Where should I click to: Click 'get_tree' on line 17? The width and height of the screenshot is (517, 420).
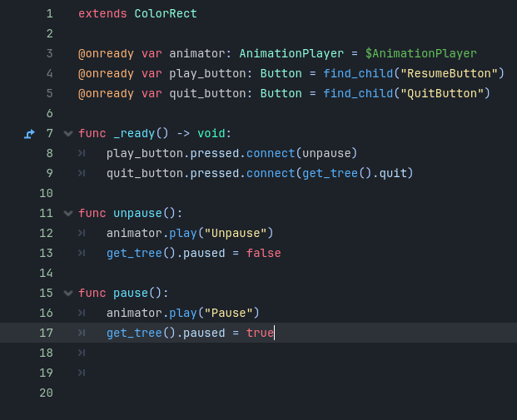point(134,333)
